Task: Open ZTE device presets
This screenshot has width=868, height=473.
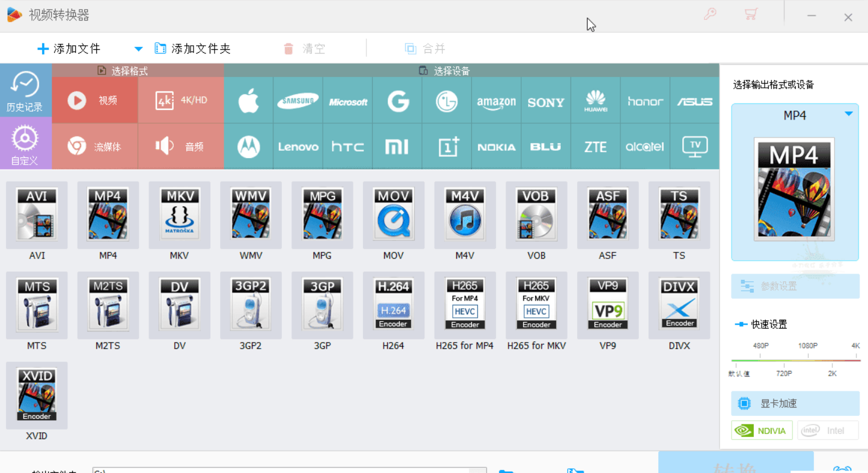Action: coord(596,147)
